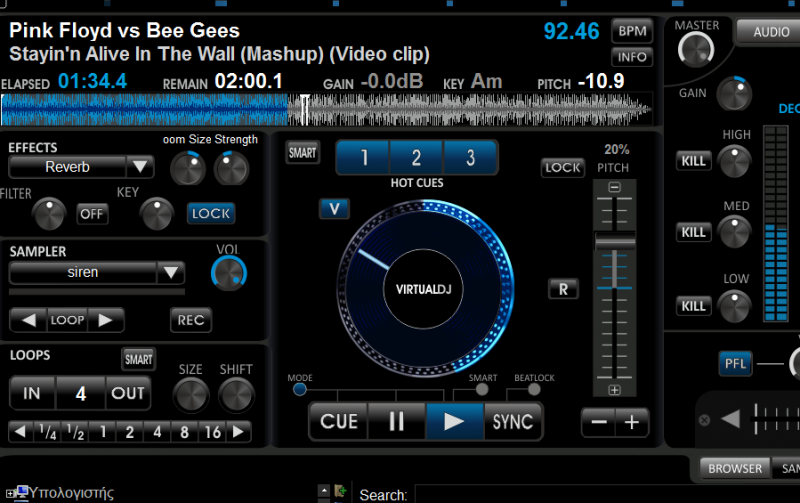Toggle the key LOCK button

tap(211, 213)
